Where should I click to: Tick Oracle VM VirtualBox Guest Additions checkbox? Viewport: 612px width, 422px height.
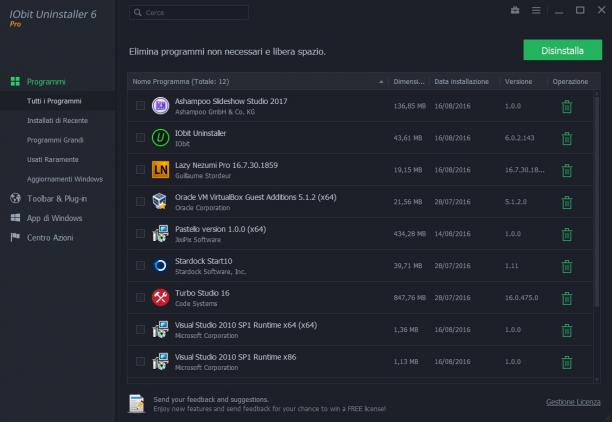pos(140,201)
